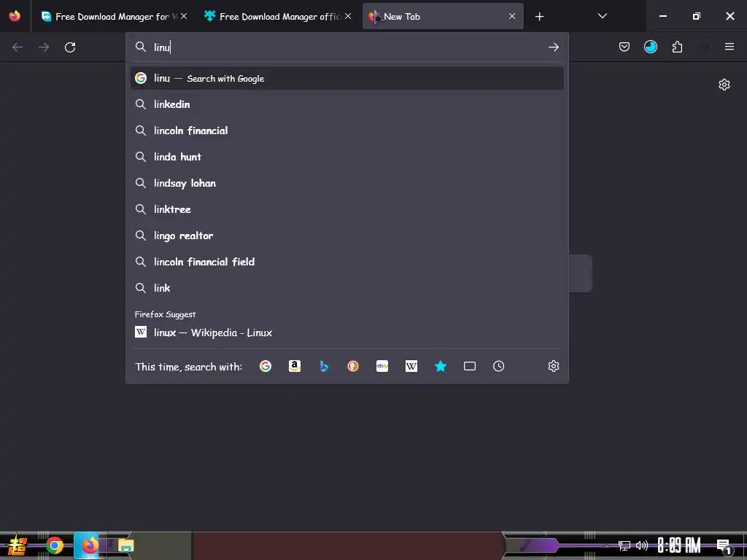
Task: Launch Google Chrome from taskbar
Action: tap(54, 545)
